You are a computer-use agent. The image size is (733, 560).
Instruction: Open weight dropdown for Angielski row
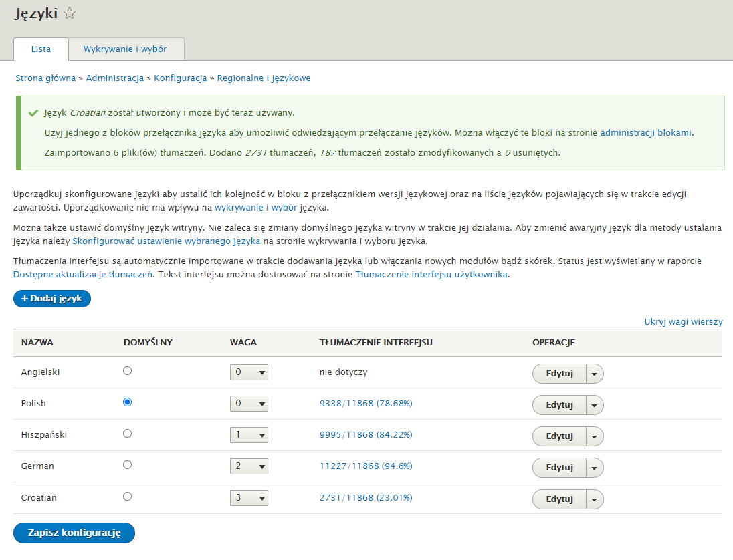coord(249,372)
